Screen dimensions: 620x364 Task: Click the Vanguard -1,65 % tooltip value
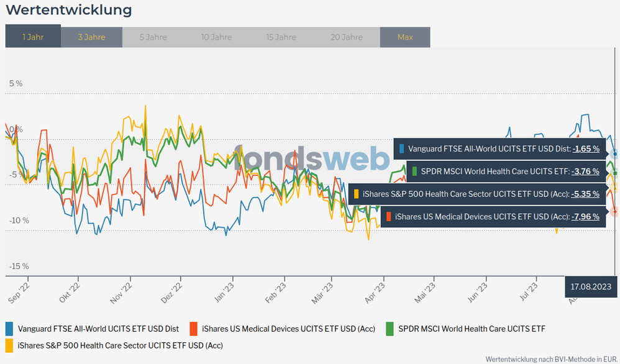tap(586, 149)
